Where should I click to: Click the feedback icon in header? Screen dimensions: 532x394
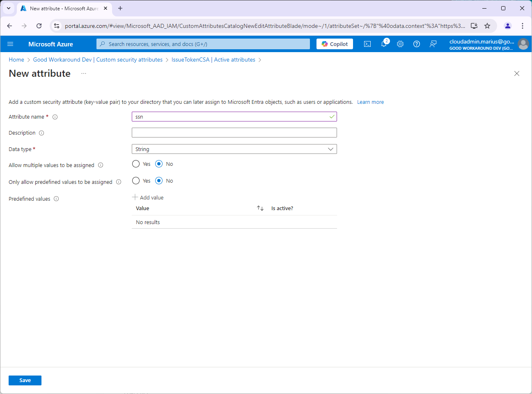tap(433, 44)
